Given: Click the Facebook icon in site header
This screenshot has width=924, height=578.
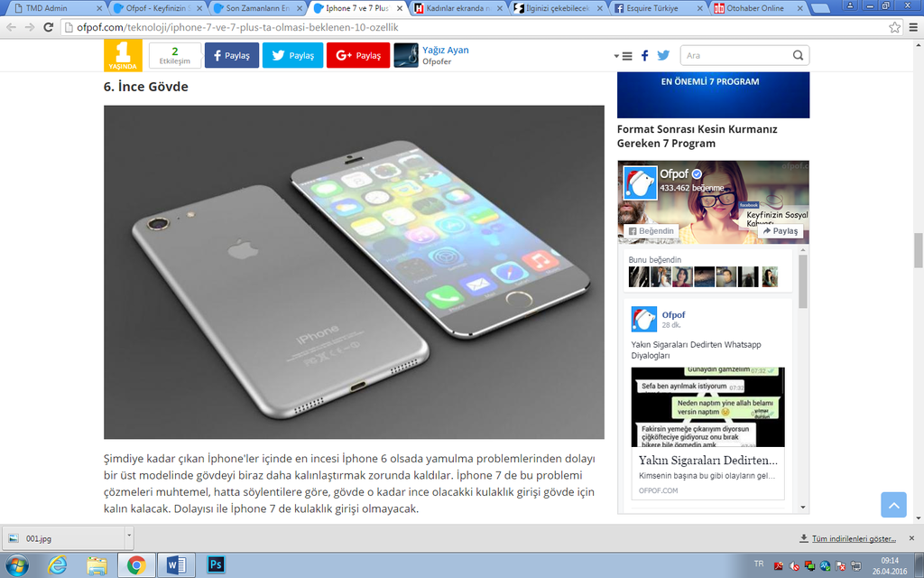Looking at the screenshot, I should pyautogui.click(x=644, y=56).
